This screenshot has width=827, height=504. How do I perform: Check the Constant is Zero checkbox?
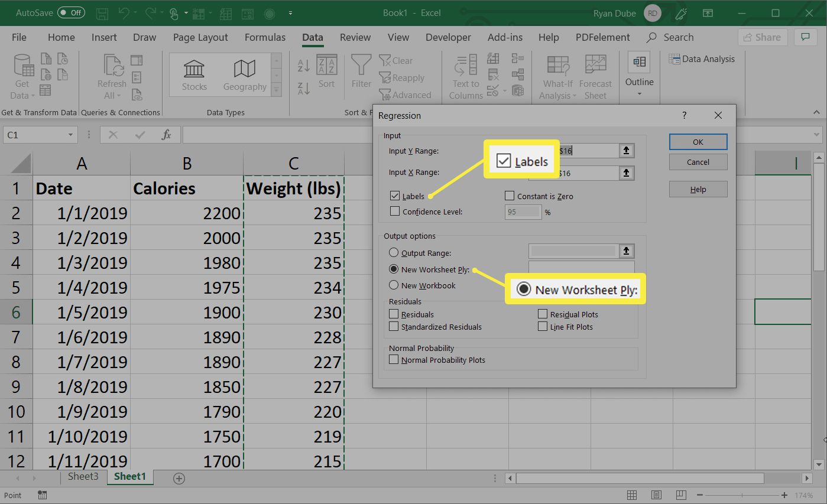[510, 196]
